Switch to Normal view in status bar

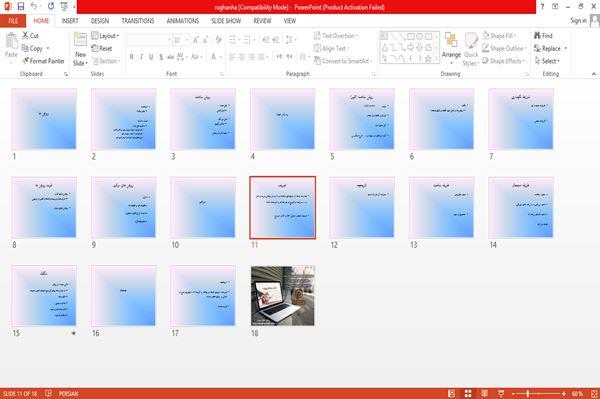452,393
